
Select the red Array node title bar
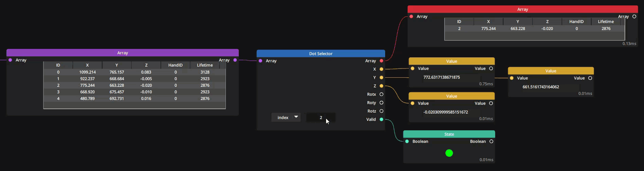[x=522, y=9]
